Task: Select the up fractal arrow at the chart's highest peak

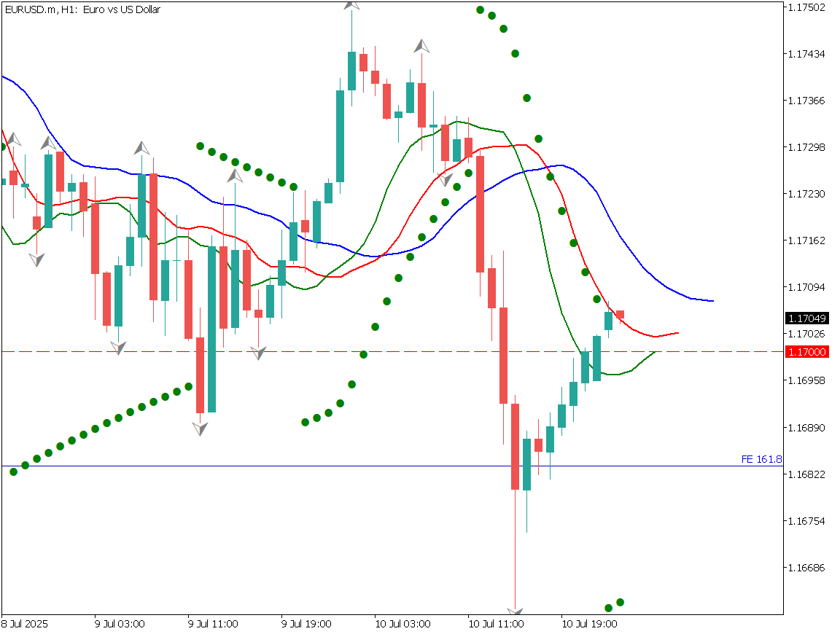Action: [x=351, y=4]
